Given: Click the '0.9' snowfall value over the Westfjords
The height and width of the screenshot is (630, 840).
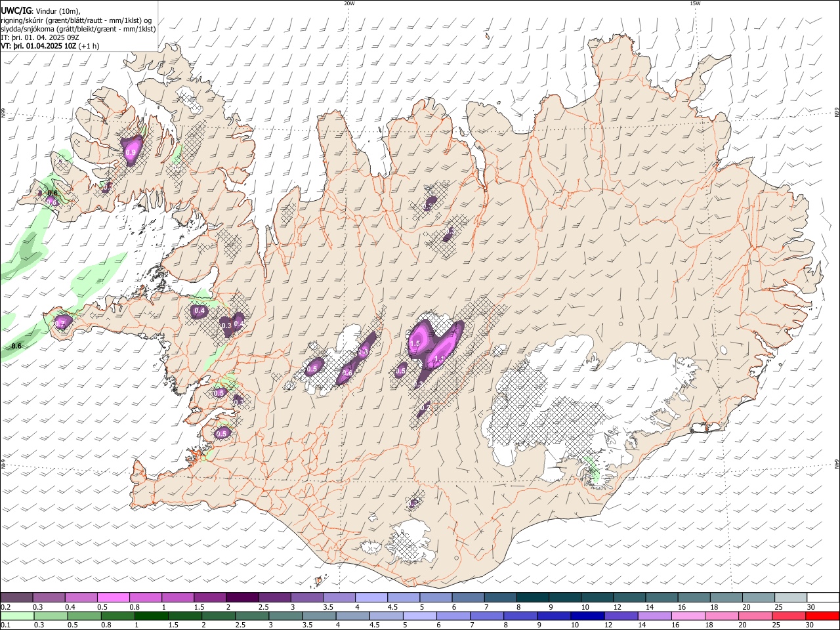Looking at the screenshot, I should click(131, 152).
